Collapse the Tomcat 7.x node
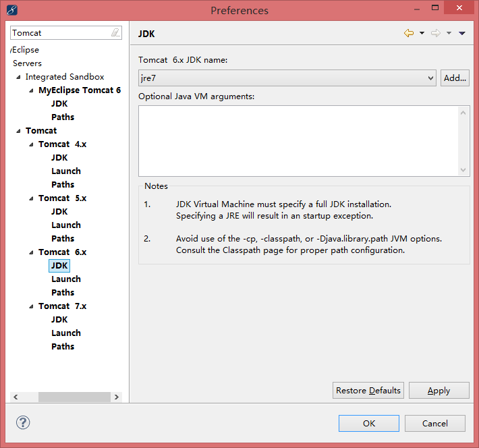This screenshot has height=448, width=479. 31,306
